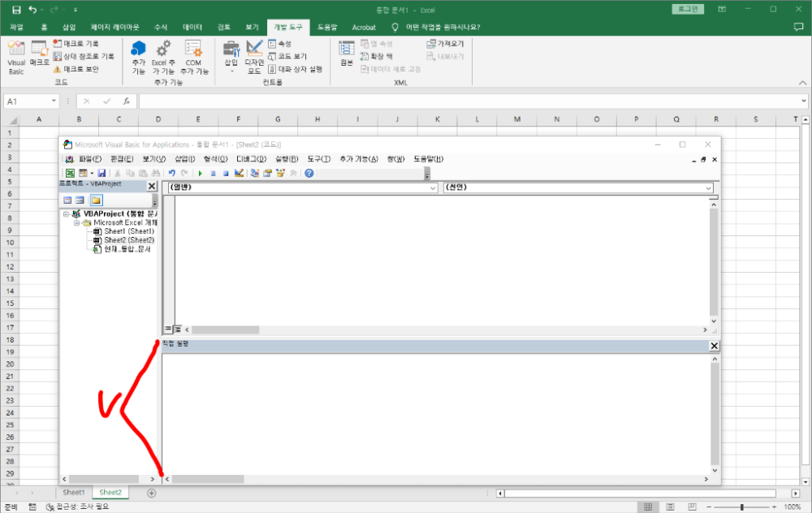Undo in the VBA toolbar
This screenshot has width=812, height=513.
click(x=171, y=174)
